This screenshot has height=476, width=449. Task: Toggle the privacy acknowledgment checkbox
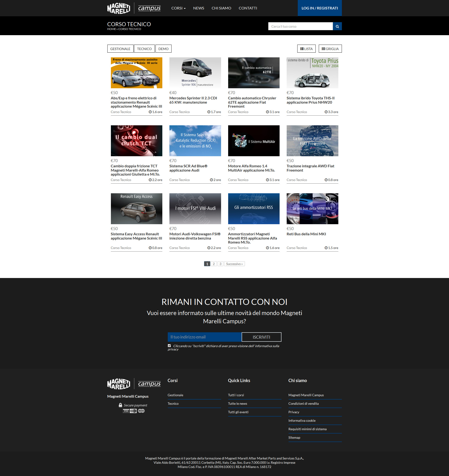click(x=169, y=345)
